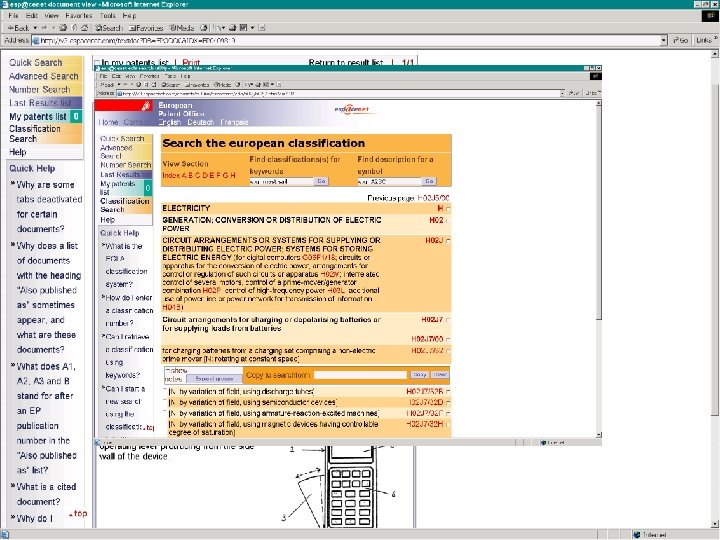
Task: Tick the checkbox beside the H02J class
Action: point(448,241)
